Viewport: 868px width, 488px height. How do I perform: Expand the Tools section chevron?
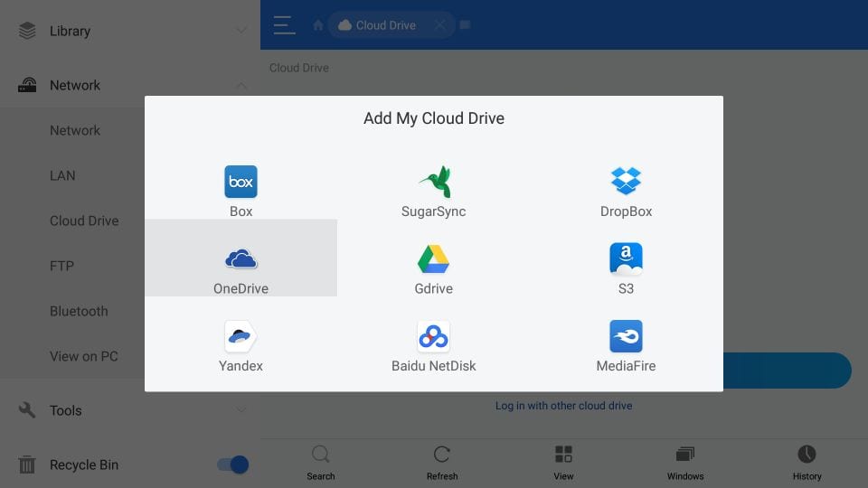[241, 410]
